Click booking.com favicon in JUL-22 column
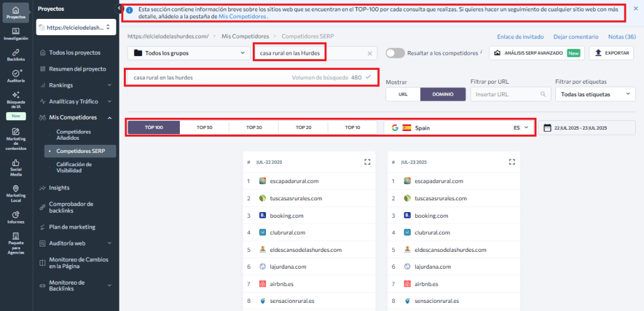This screenshot has height=311, width=644. [263, 215]
